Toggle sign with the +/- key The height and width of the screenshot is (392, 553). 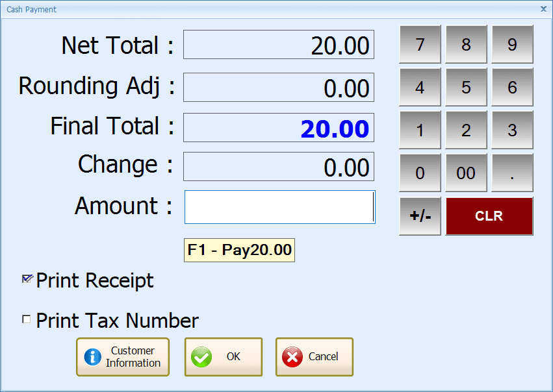(x=420, y=216)
